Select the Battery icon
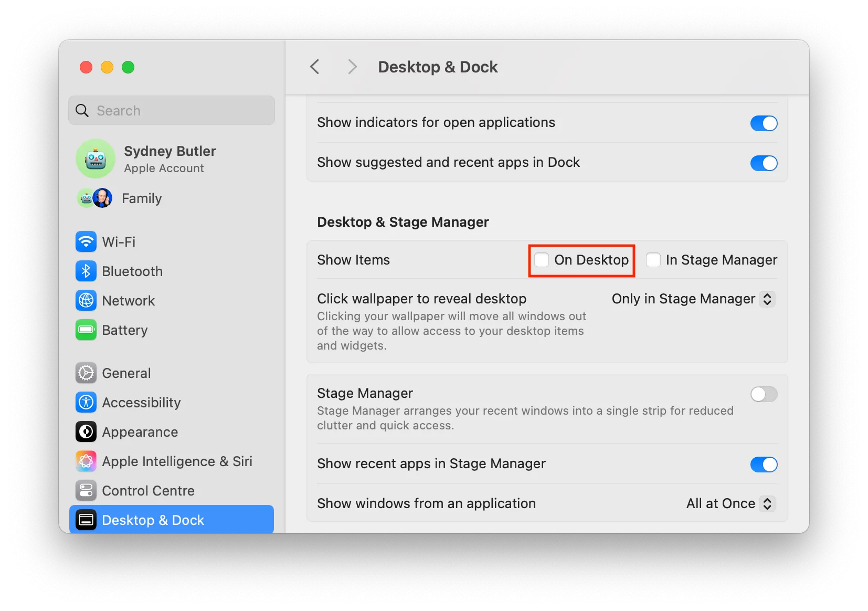 (86, 330)
